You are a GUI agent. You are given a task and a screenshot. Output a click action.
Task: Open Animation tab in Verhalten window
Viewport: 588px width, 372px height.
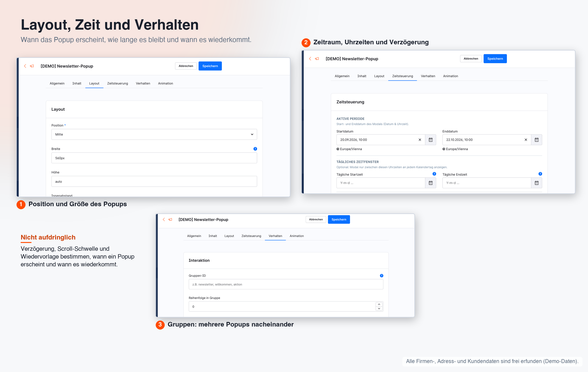pos(297,236)
